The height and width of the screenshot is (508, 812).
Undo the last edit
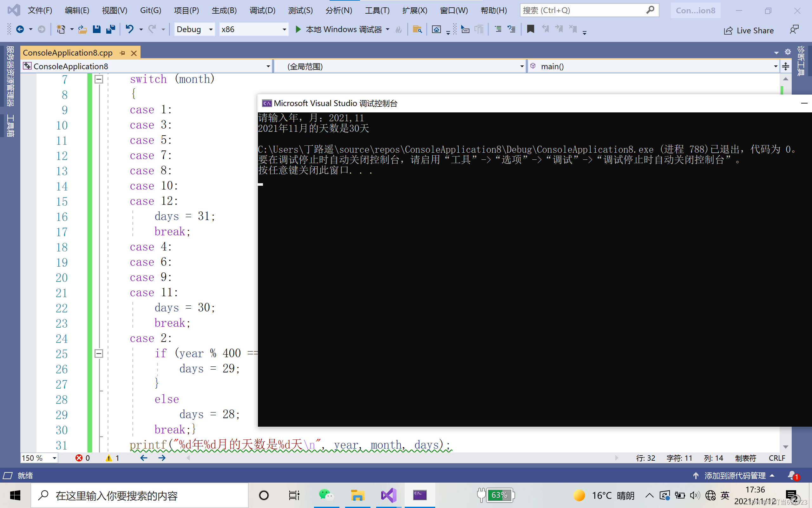pyautogui.click(x=129, y=30)
